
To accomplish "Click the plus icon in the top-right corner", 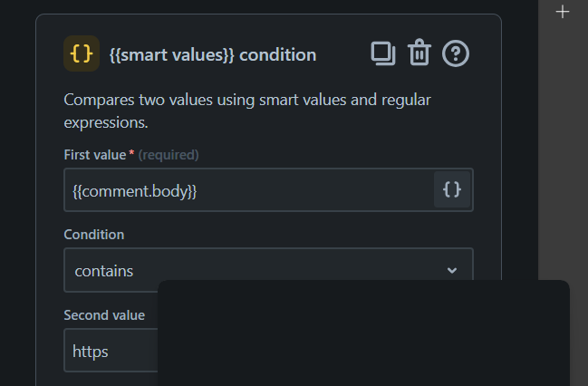I will tap(563, 12).
